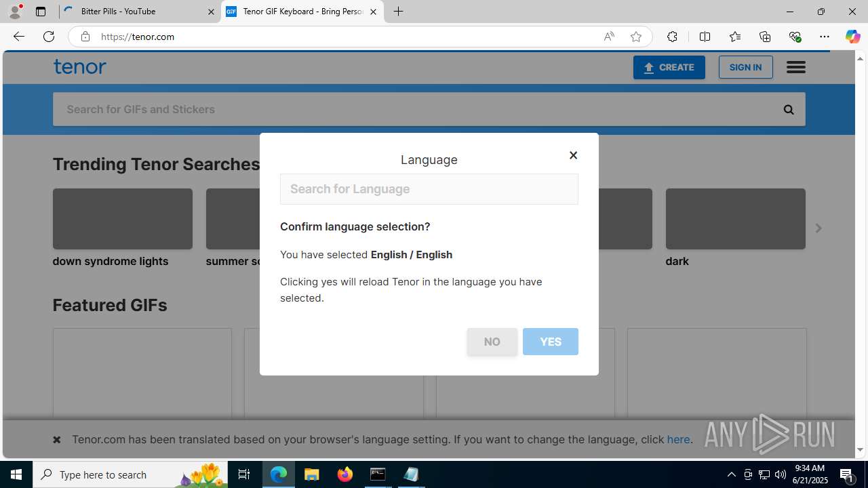
Task: Open the notepad-like app on taskbar
Action: pyautogui.click(x=411, y=474)
